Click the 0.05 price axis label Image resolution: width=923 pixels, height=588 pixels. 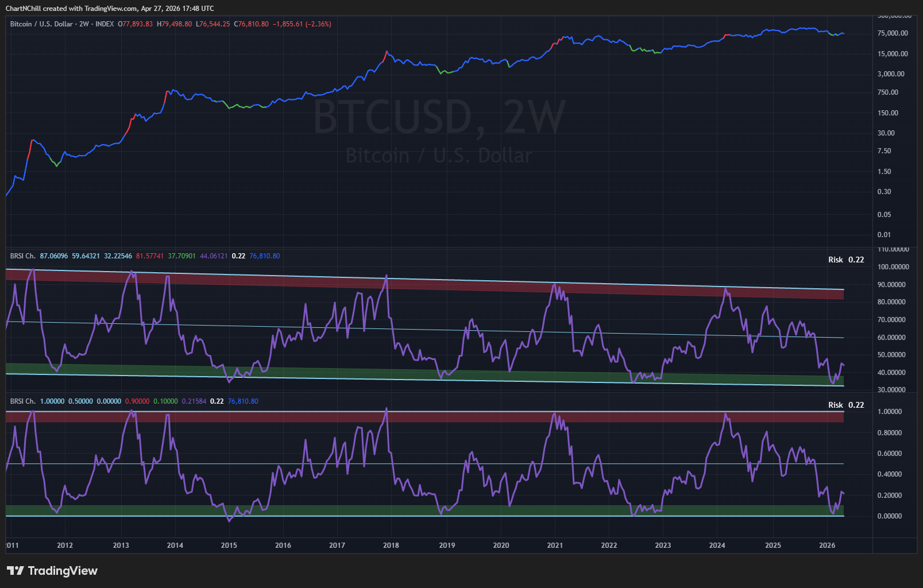pyautogui.click(x=885, y=215)
